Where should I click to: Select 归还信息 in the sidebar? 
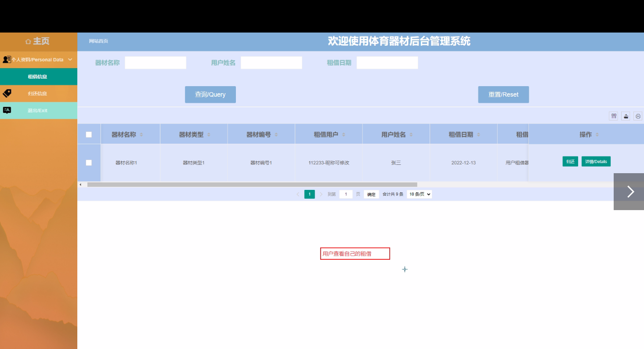point(39,94)
